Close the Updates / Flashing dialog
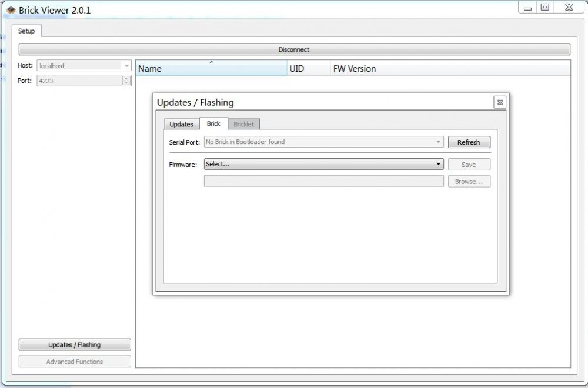 point(500,102)
